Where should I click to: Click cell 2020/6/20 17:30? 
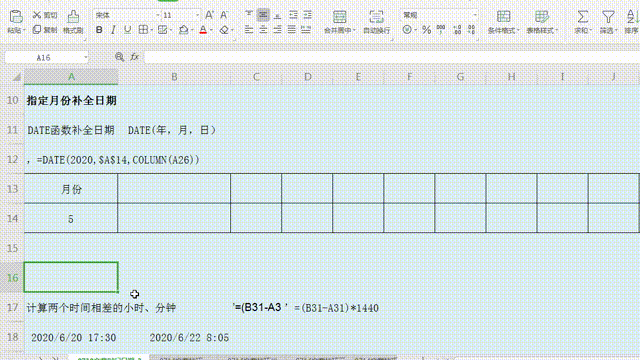(73, 338)
